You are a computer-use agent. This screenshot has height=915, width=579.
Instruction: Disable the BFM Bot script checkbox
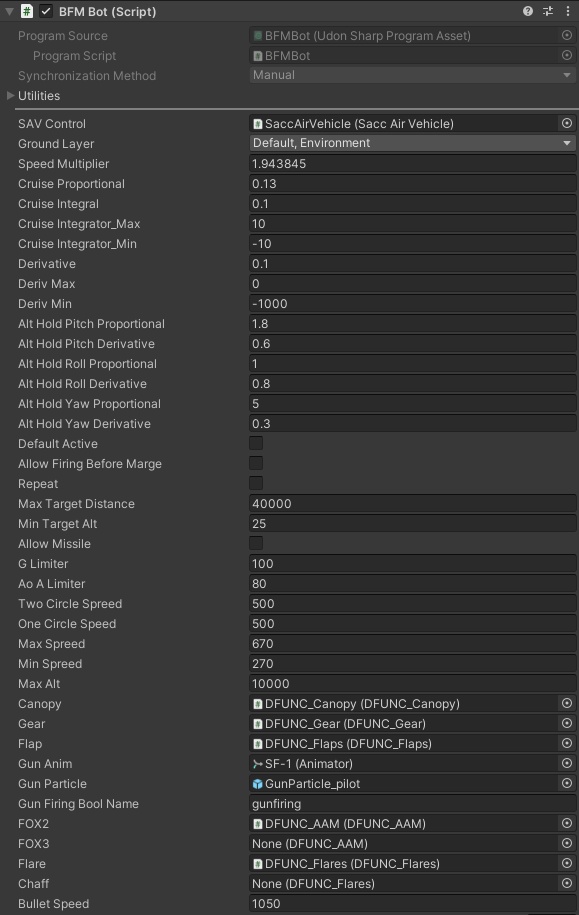coord(46,11)
